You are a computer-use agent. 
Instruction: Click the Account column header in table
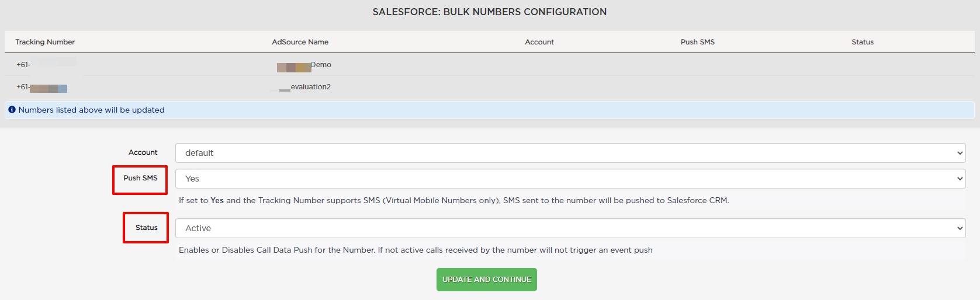539,42
